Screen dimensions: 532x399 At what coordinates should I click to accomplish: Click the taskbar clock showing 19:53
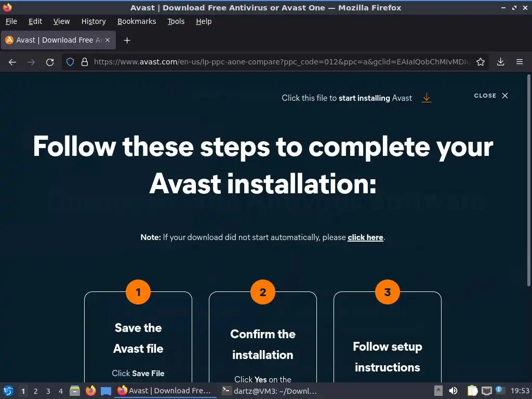520,391
